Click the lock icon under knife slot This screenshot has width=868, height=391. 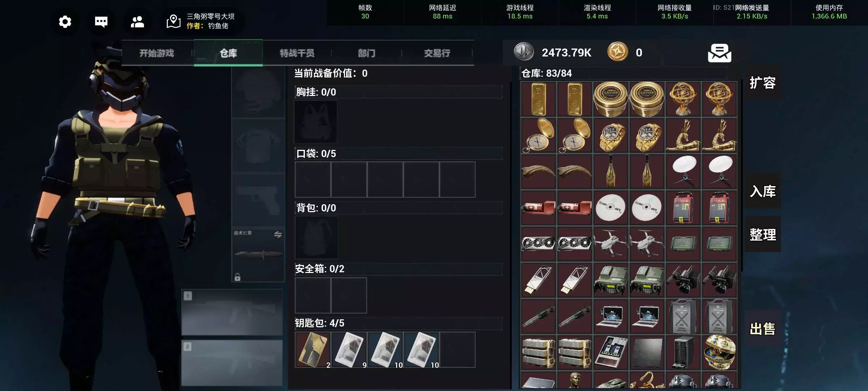[237, 277]
